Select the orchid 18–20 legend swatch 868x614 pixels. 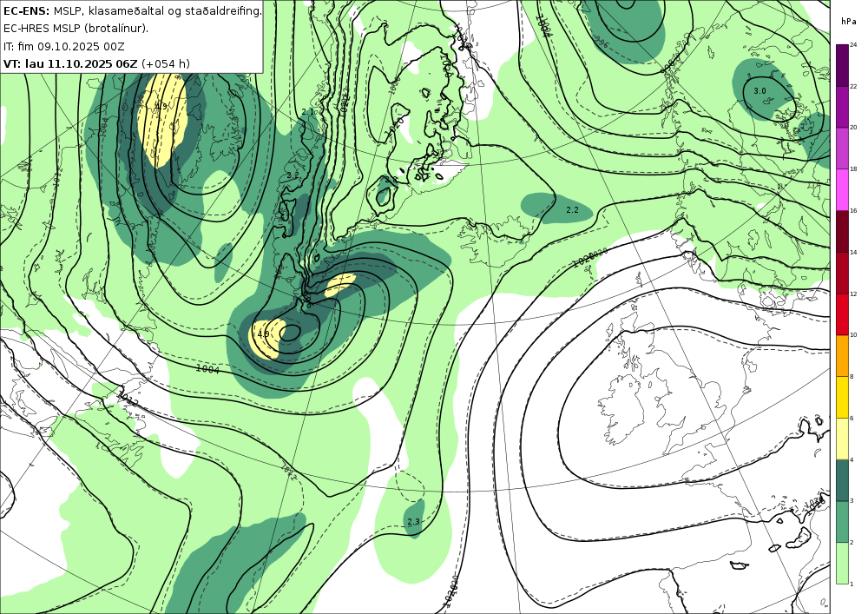pyautogui.click(x=842, y=148)
